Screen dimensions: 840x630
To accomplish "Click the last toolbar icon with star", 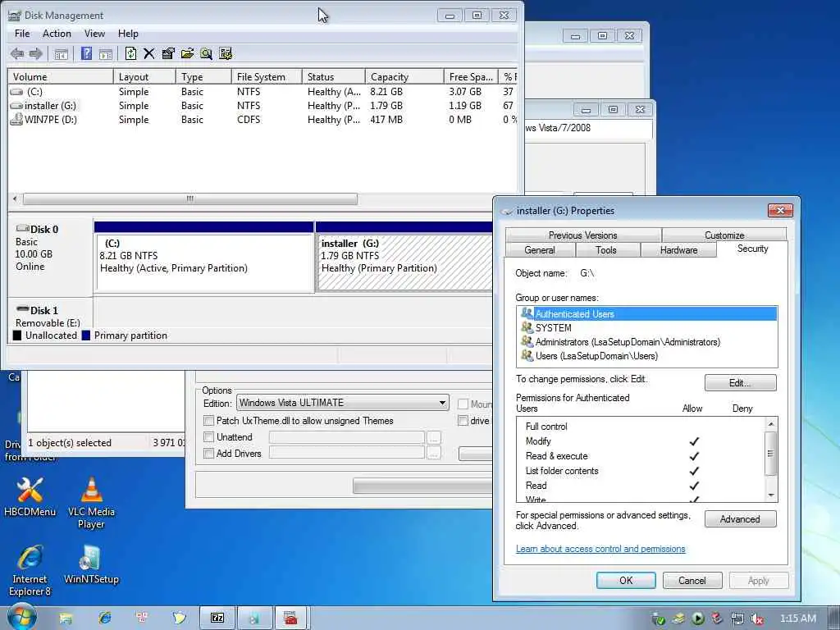I will [x=226, y=53].
